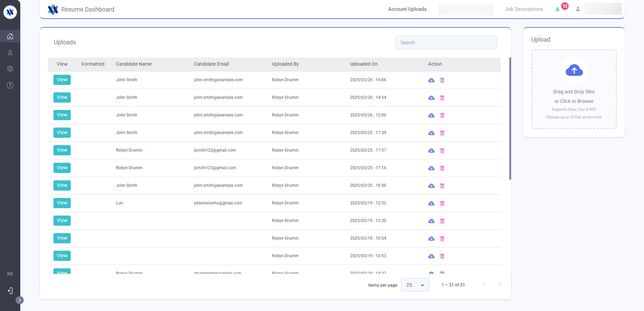Open the user profile sidebar icon
Image resolution: width=644 pixels, height=311 pixels.
[x=10, y=52]
